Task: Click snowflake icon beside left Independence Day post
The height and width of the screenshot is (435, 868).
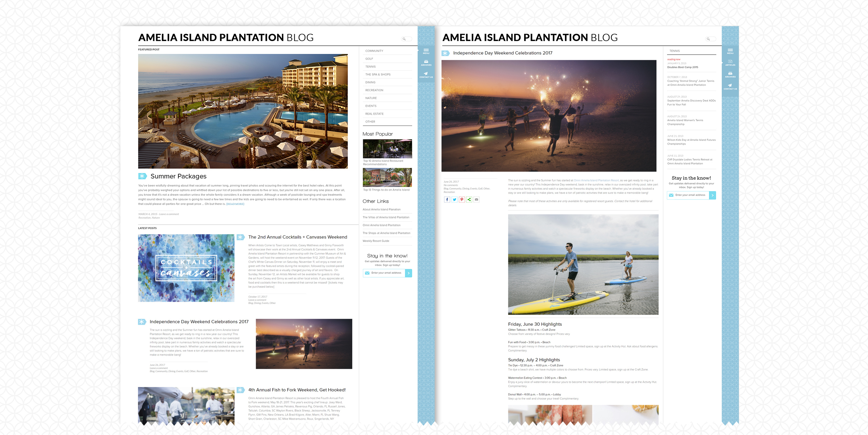Action: coord(142,322)
